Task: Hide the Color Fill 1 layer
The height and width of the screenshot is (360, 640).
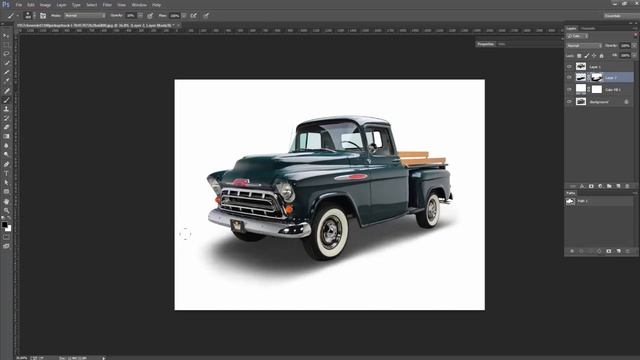Action: pos(569,89)
